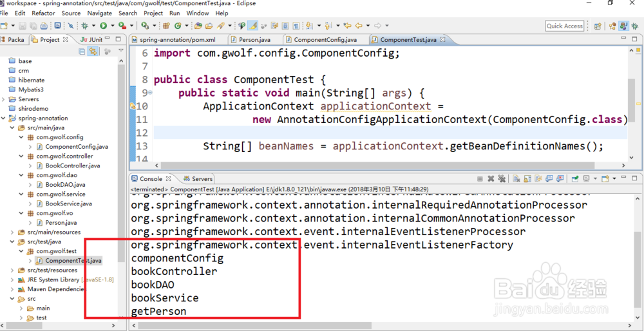Select the hibernate project
644x331 pixels.
[31, 80]
